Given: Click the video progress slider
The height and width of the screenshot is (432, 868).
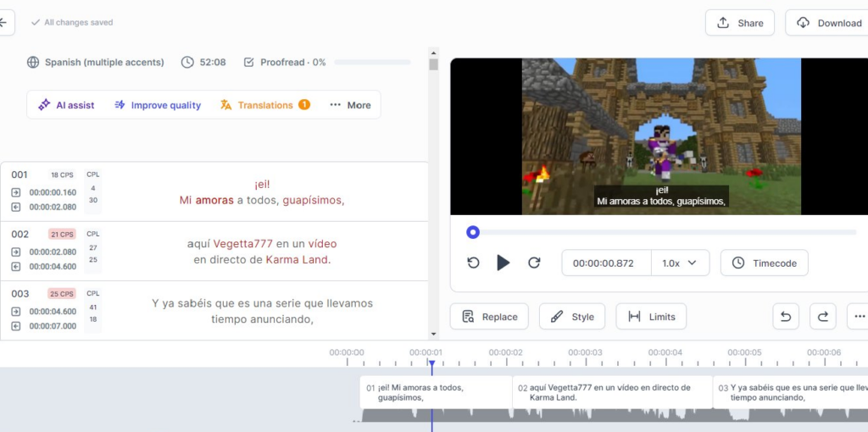Looking at the screenshot, I should tap(661, 232).
